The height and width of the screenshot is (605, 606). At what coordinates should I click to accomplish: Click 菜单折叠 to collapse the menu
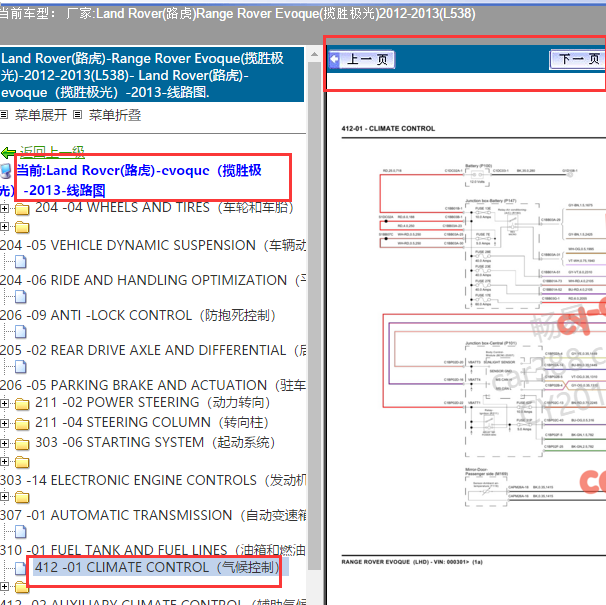115,115
